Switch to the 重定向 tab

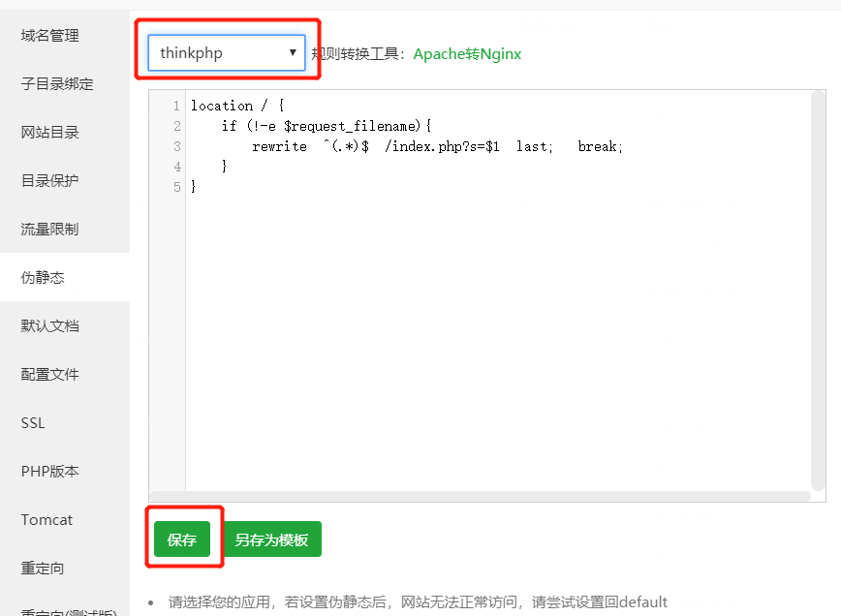(x=43, y=569)
